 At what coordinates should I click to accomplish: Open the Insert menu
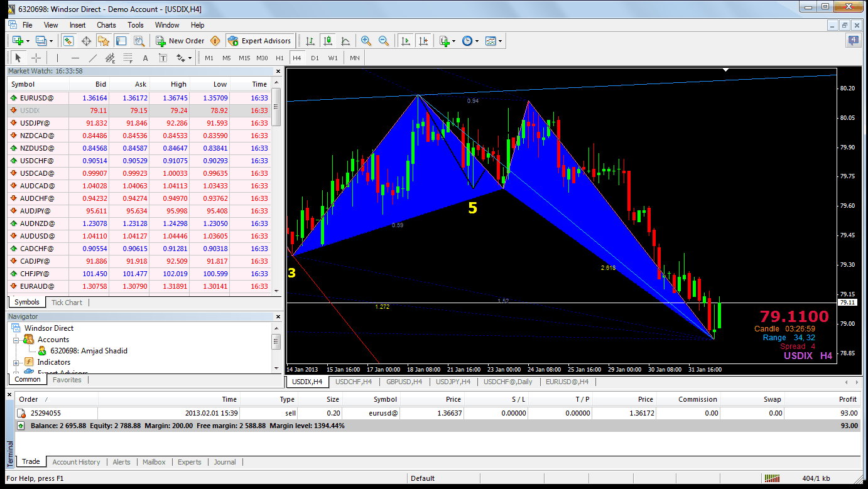(78, 25)
